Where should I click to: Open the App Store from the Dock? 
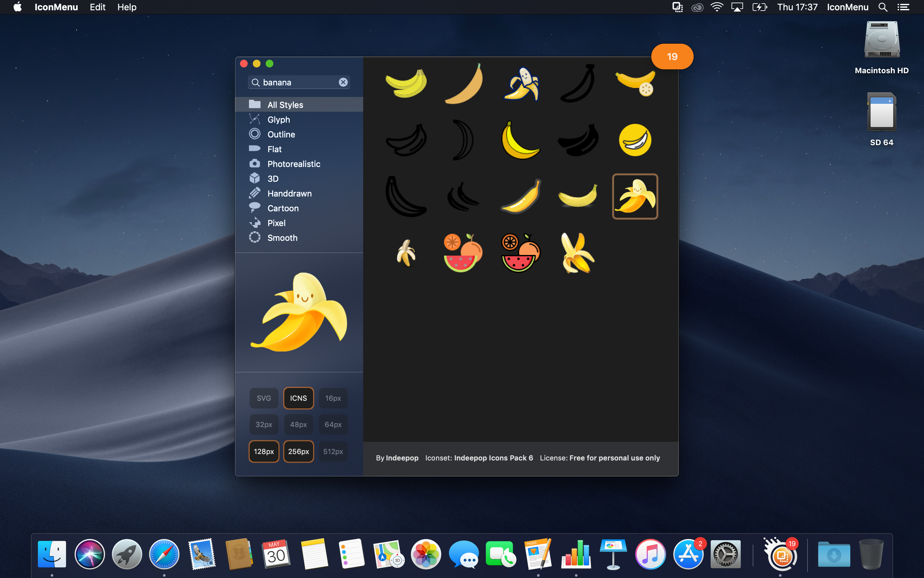688,554
